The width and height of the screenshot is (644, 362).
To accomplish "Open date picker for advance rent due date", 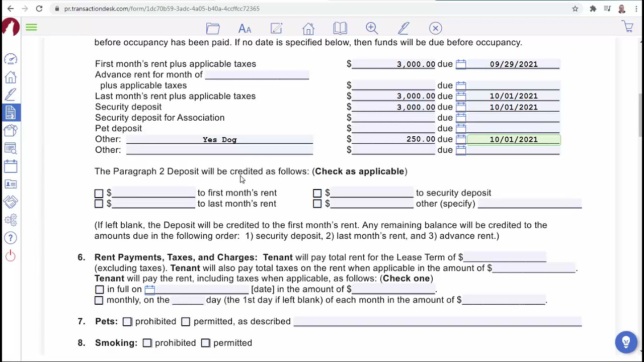I will 461,85.
